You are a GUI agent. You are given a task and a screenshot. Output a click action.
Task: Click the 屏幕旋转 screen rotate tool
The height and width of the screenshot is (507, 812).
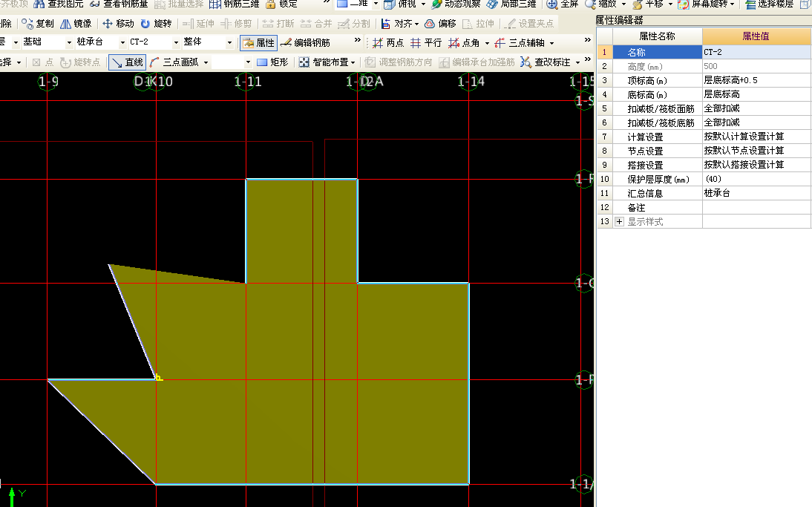pos(703,4)
